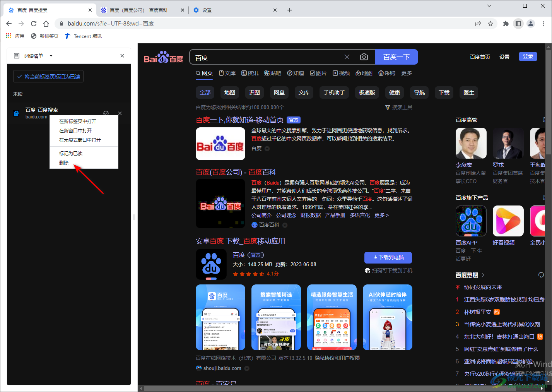Choose 在新标签页中打开 from context menu
The image size is (552, 392).
pos(84,121)
